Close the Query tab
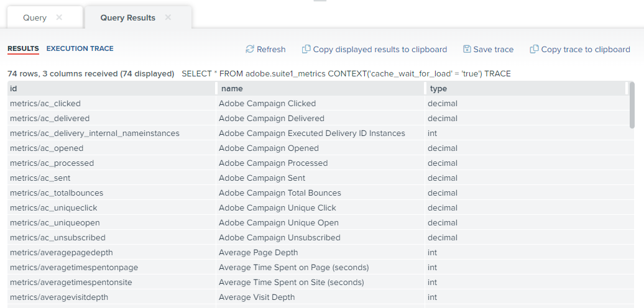Image resolution: width=644 pixels, height=308 pixels. (59, 17)
